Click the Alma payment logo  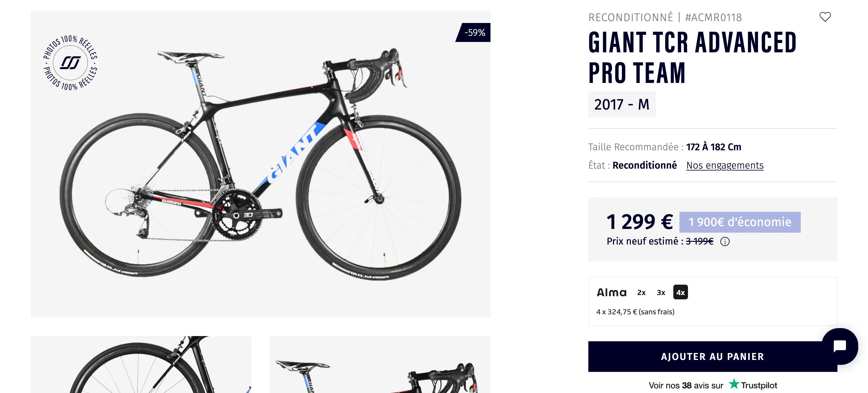(x=612, y=293)
